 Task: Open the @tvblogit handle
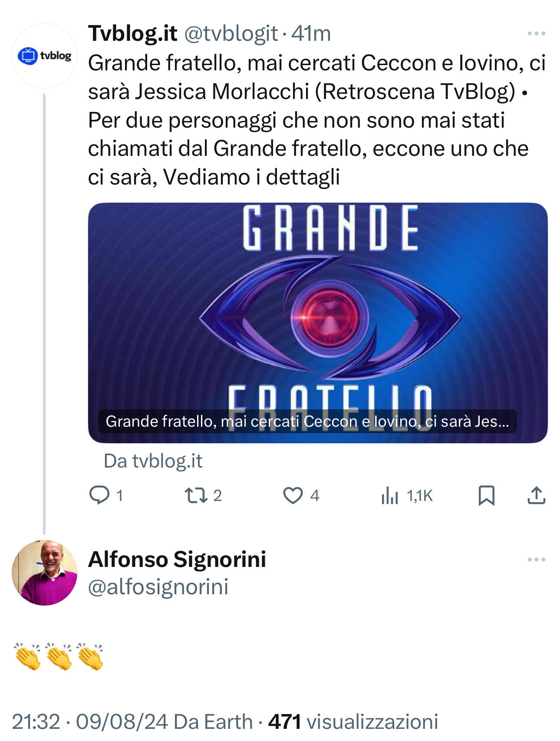(x=231, y=34)
